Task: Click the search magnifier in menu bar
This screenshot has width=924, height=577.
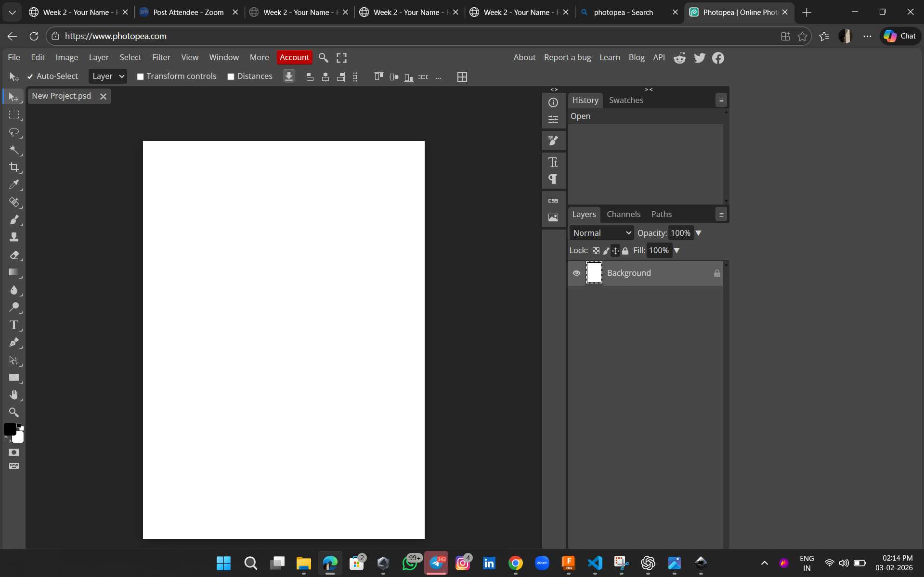Action: click(x=324, y=58)
